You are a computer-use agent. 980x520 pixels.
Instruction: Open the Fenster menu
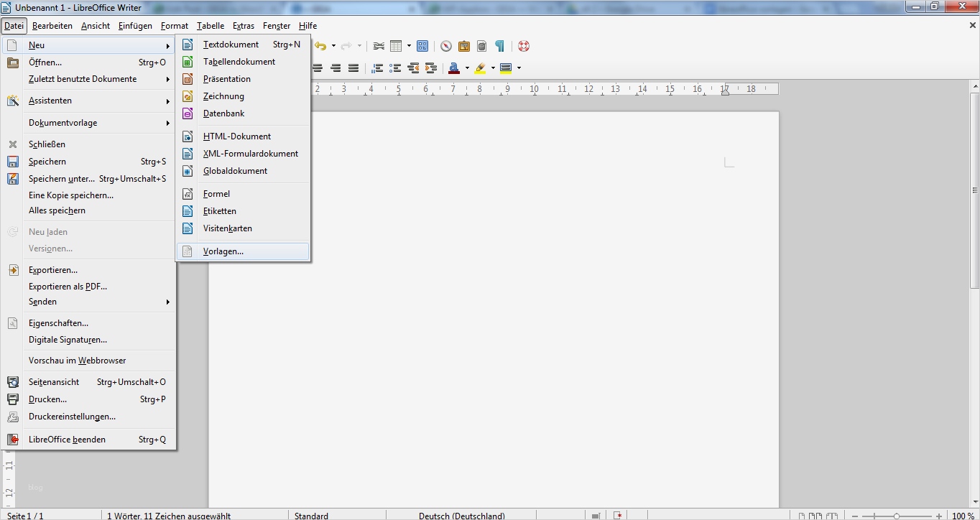[277, 26]
